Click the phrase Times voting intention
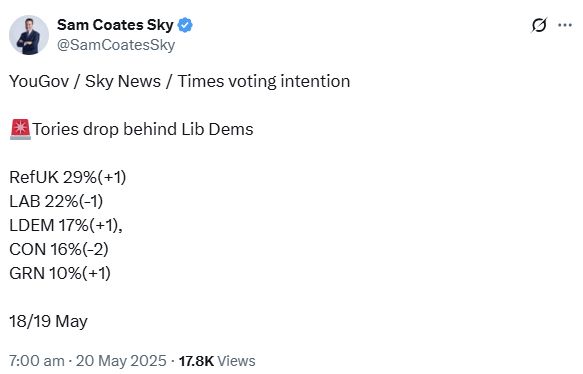Image resolution: width=583 pixels, height=374 pixels. [x=264, y=81]
